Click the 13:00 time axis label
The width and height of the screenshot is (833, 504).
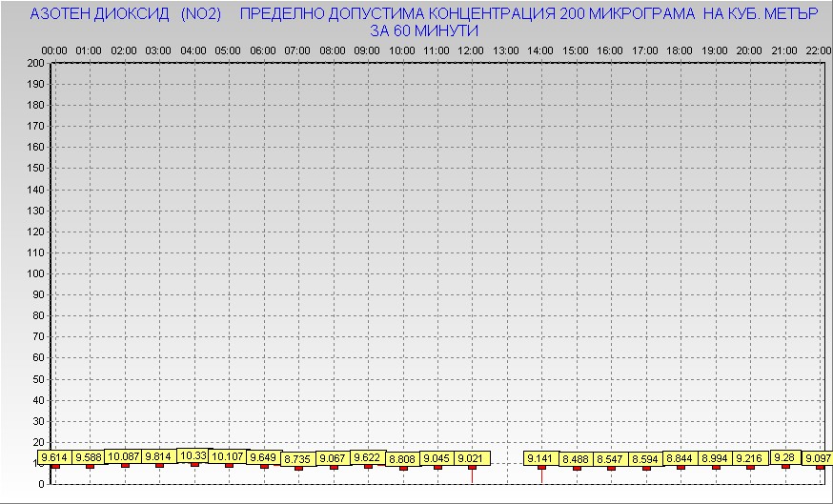(506, 50)
